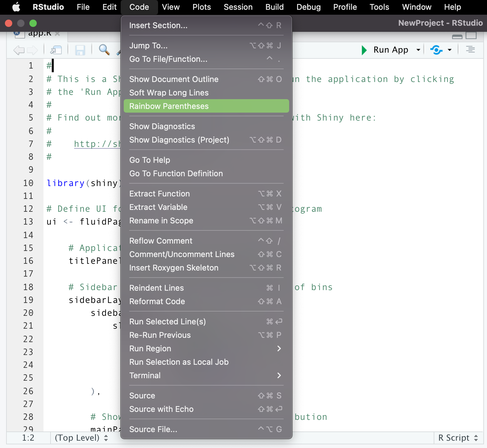Open find/replace with magnifier icon

click(x=104, y=50)
